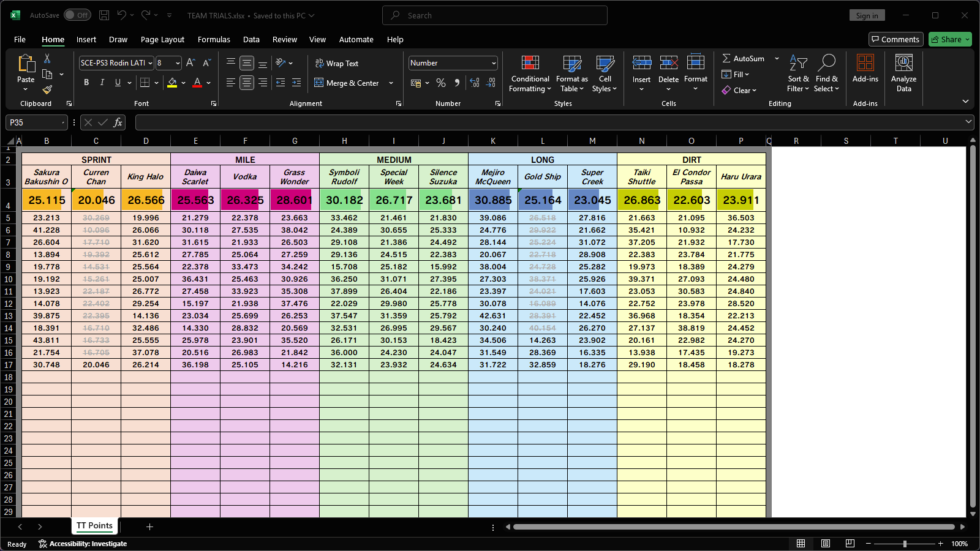Open the Comments pane button
The image size is (980, 551).
point(895,39)
